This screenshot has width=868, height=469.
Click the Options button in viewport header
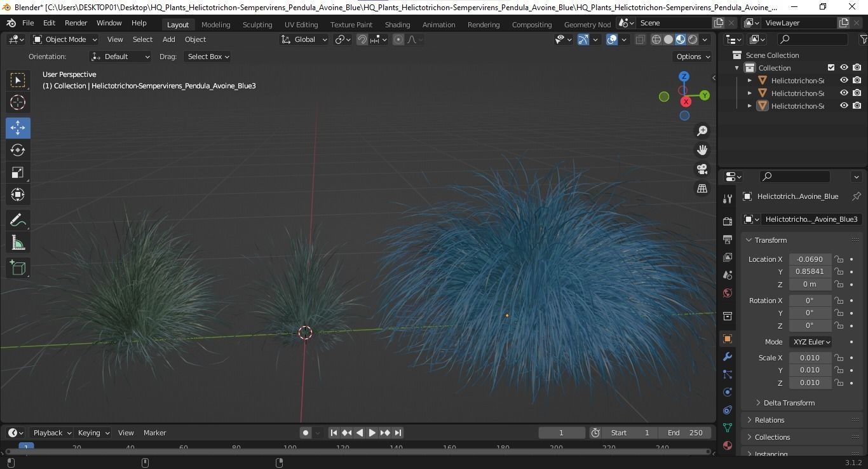[693, 57]
